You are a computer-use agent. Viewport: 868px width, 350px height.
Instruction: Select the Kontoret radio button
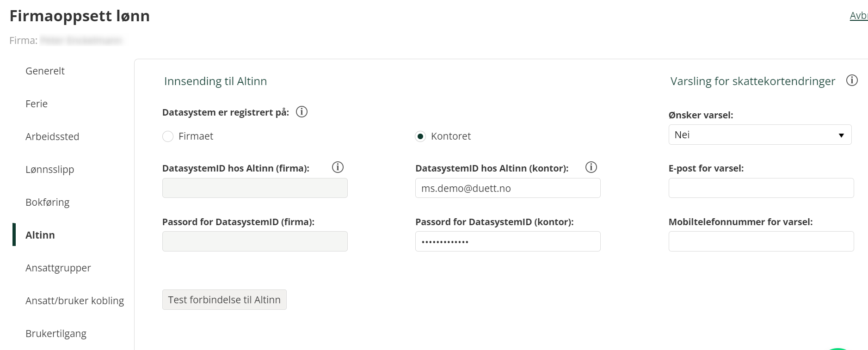420,136
